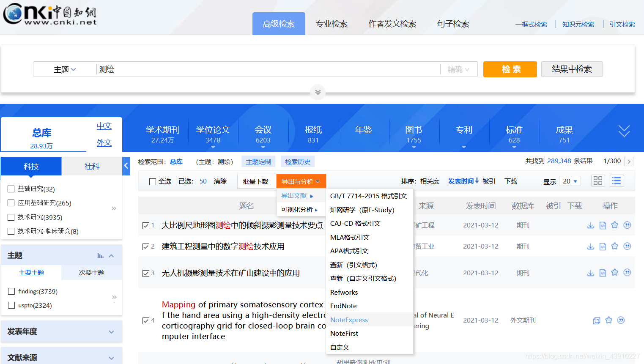Expand the 发表年度 filter panel

point(62,331)
